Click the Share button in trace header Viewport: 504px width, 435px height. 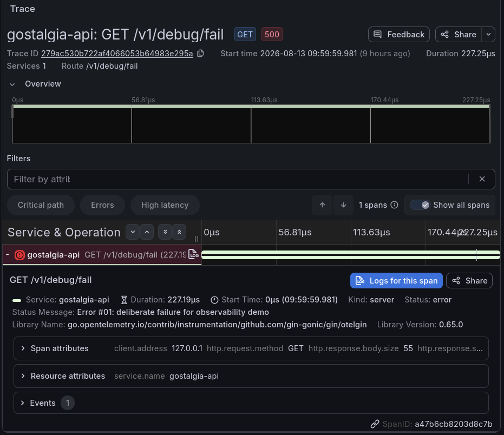459,35
